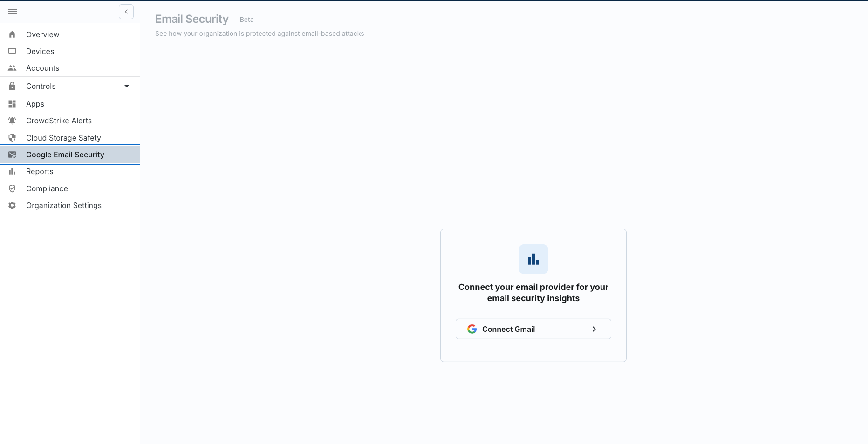Click the Beta label next to title
The image size is (868, 444).
pos(246,20)
